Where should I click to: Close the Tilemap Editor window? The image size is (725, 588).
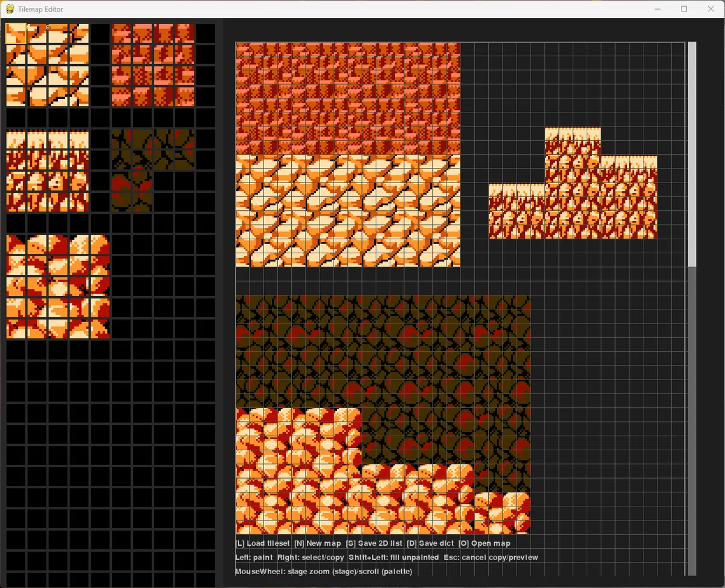click(711, 9)
